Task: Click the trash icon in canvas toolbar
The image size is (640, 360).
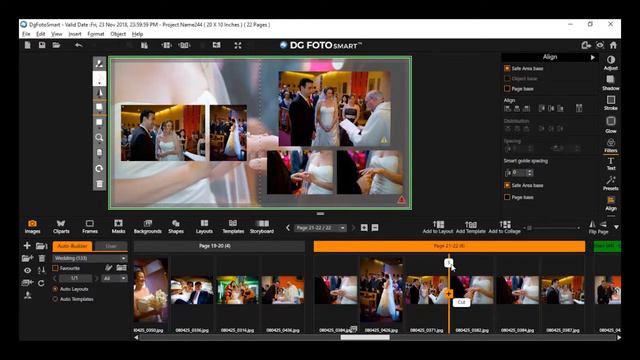Action: (x=99, y=184)
